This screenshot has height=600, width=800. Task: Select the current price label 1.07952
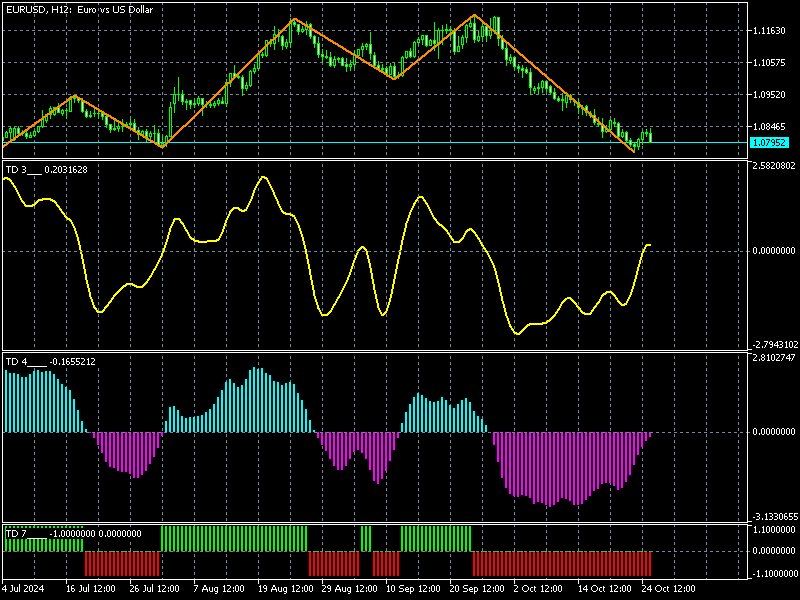[x=769, y=143]
